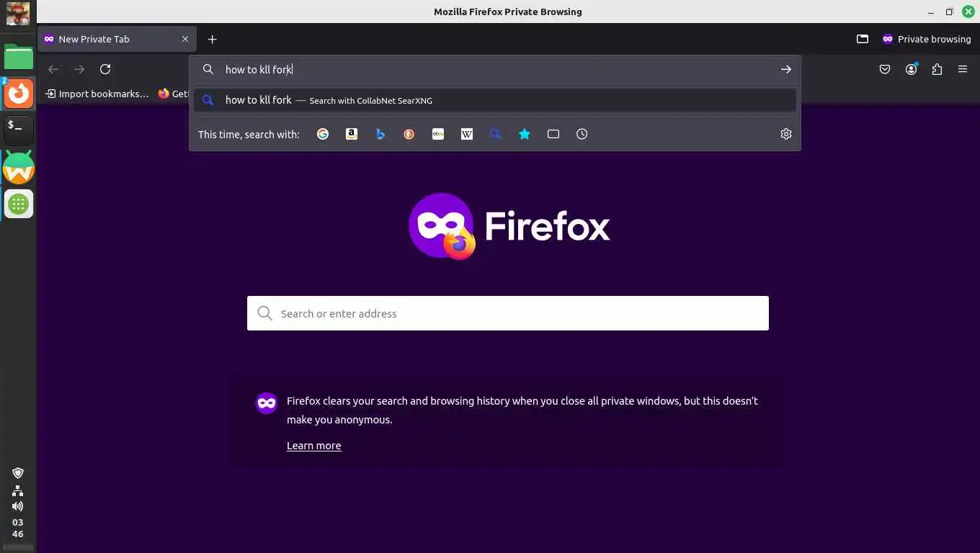Search this time with Wikipedia
This screenshot has width=980, height=553.
pos(467,134)
